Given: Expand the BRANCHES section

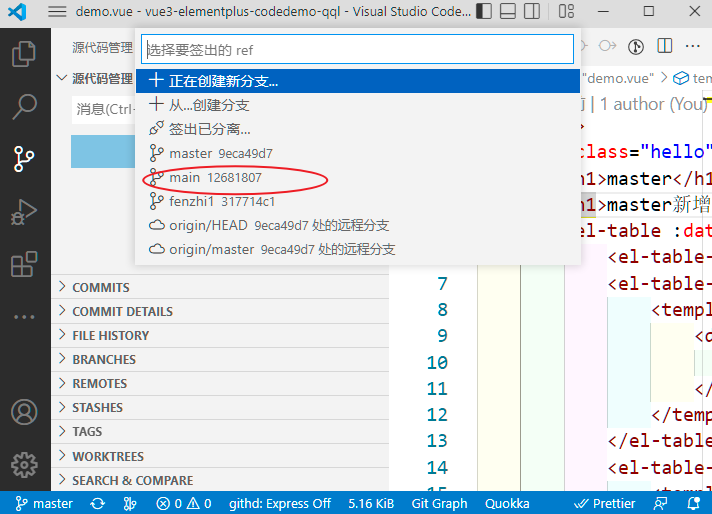Looking at the screenshot, I should 220,359.
